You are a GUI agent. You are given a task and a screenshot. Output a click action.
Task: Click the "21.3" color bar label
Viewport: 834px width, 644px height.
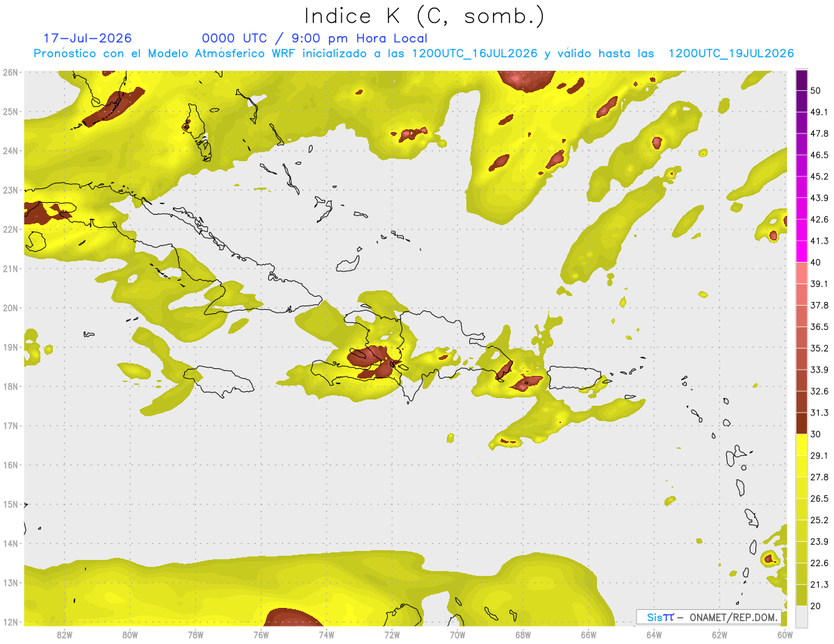[819, 585]
